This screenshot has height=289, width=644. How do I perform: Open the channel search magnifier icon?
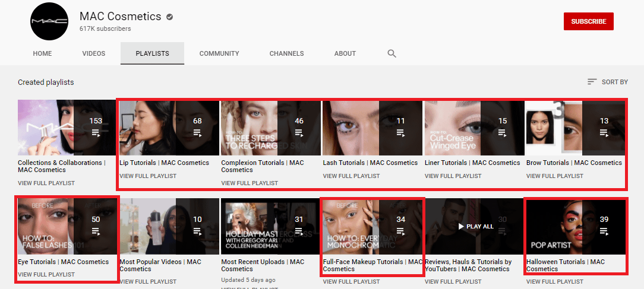[392, 53]
